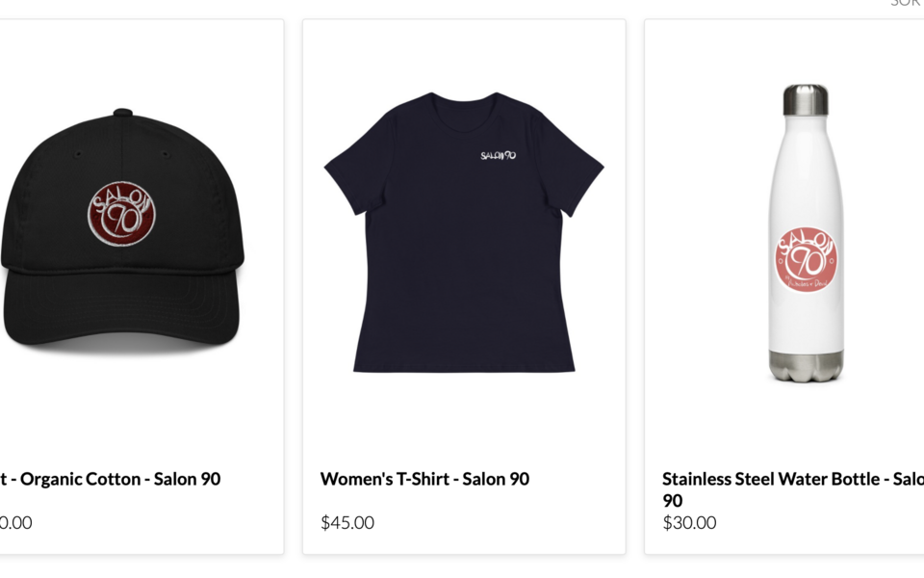The height and width of the screenshot is (578, 924).
Task: Click the Salon 90 emblem on the black hat
Action: [x=121, y=213]
